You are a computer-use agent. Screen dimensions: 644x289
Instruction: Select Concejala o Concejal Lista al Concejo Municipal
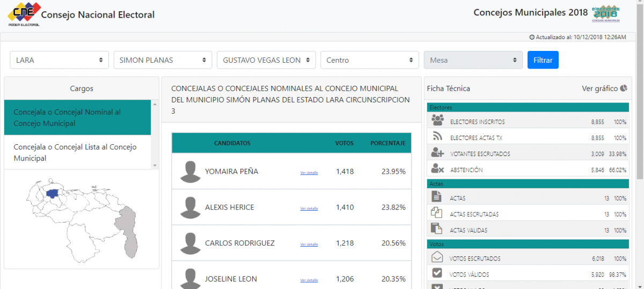(x=78, y=152)
